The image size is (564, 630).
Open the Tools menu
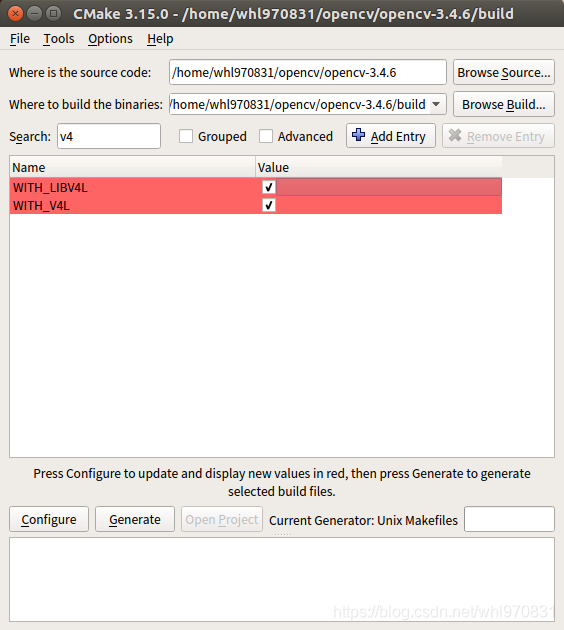click(x=59, y=39)
